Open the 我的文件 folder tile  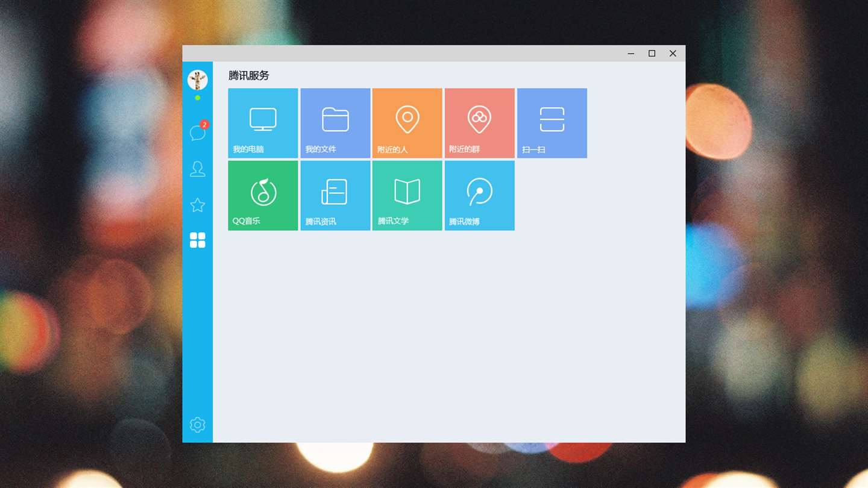pos(335,123)
